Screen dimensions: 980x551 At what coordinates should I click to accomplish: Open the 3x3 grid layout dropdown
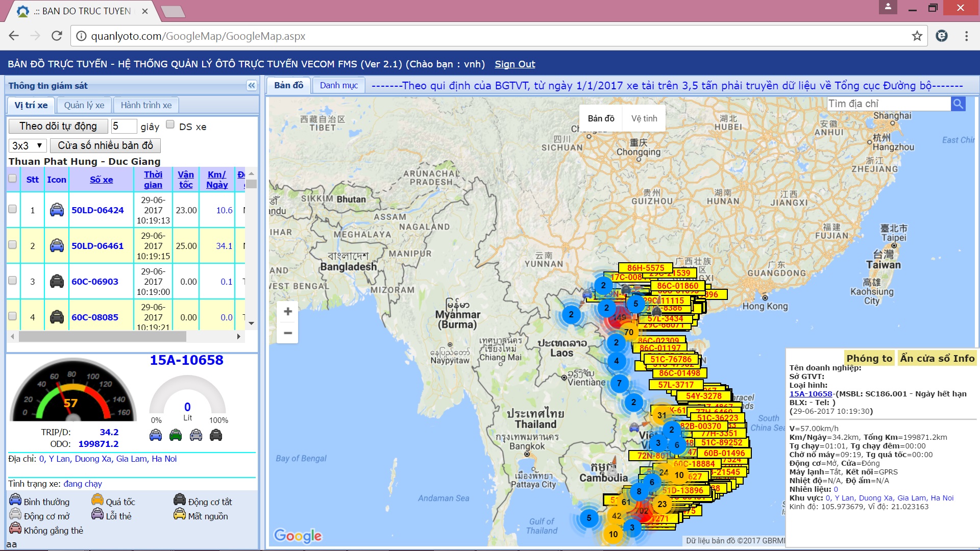click(28, 145)
